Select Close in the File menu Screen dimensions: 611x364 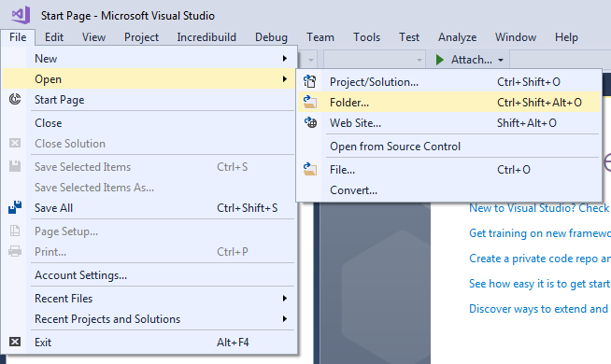(x=149, y=123)
